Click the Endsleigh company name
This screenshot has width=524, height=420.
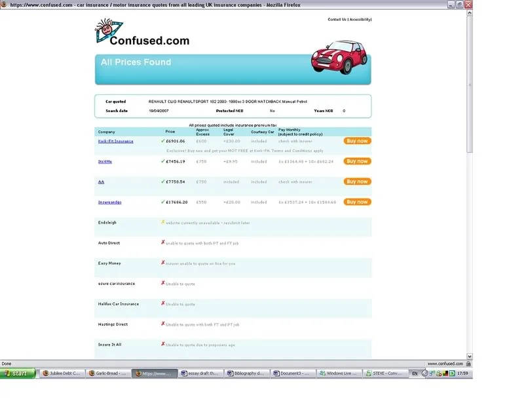point(107,222)
